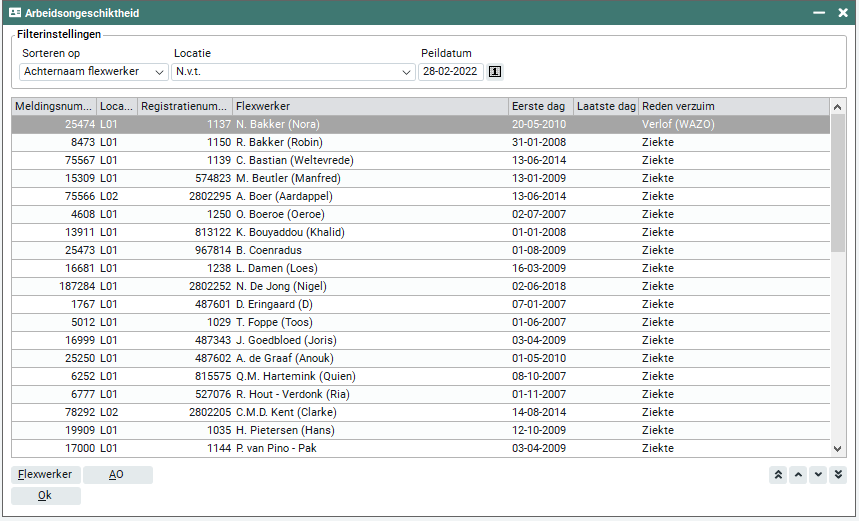Jump to first record with double-up arrow
The height and width of the screenshot is (521, 859).
(x=777, y=475)
